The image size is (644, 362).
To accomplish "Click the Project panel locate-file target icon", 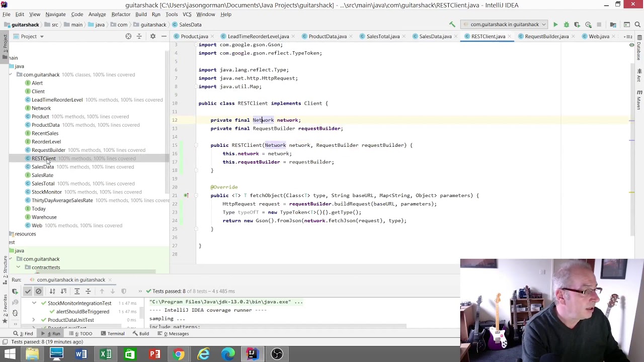I will (x=128, y=36).
